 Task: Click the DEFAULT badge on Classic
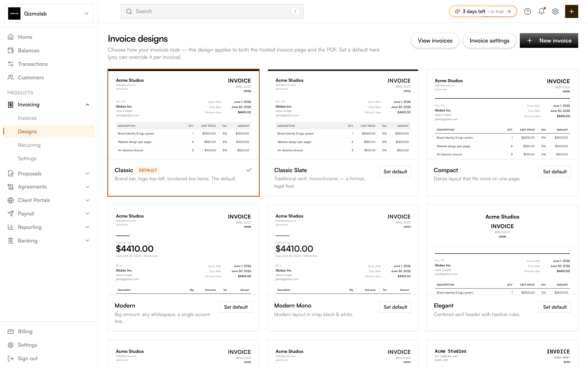pos(148,170)
